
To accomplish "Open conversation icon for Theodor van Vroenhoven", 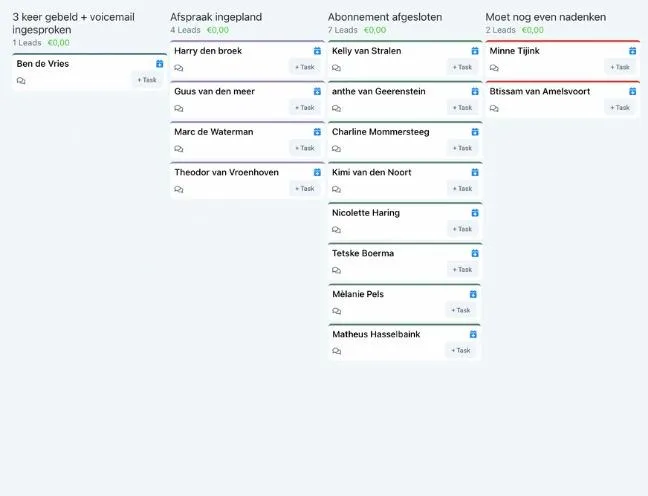I will [179, 189].
